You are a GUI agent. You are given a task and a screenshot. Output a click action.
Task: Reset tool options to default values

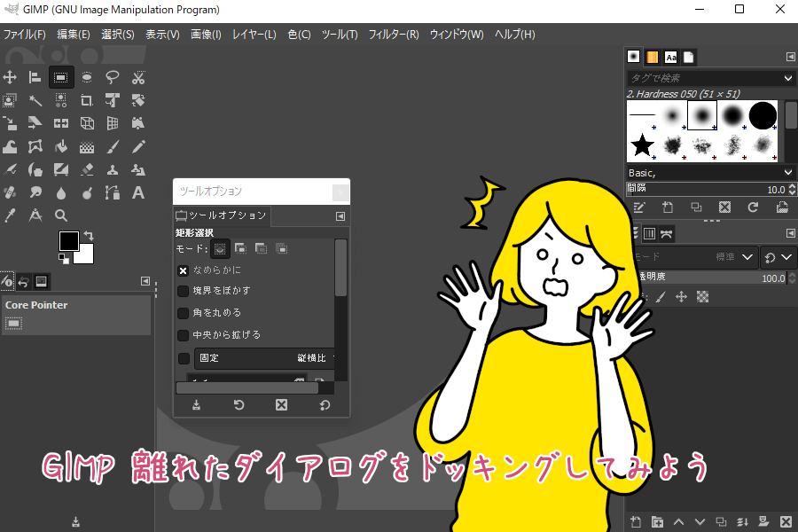pos(325,404)
